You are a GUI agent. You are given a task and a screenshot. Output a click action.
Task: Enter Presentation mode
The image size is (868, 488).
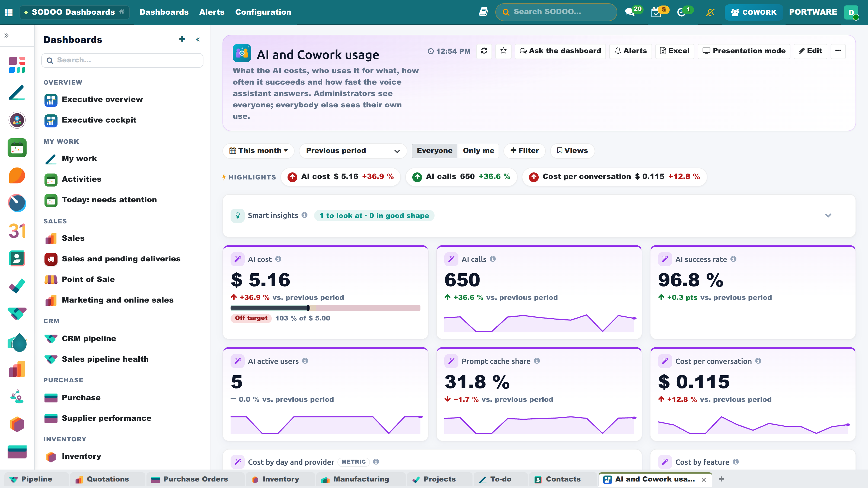pos(744,51)
